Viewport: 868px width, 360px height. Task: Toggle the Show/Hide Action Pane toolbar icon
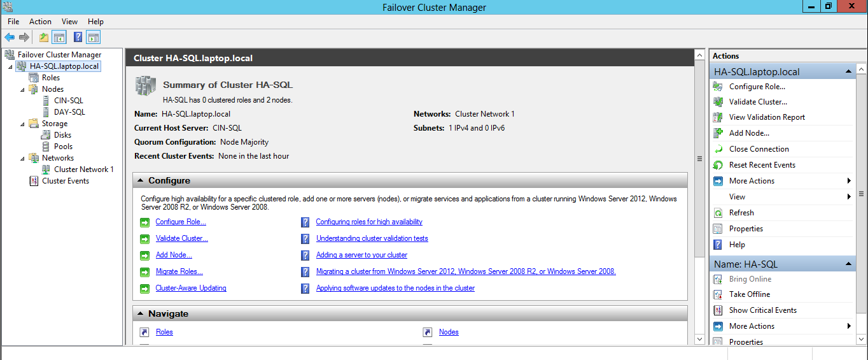tap(94, 37)
